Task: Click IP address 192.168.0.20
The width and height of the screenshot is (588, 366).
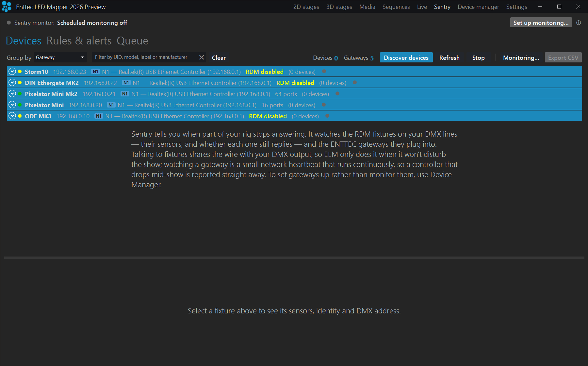Action: [x=85, y=105]
